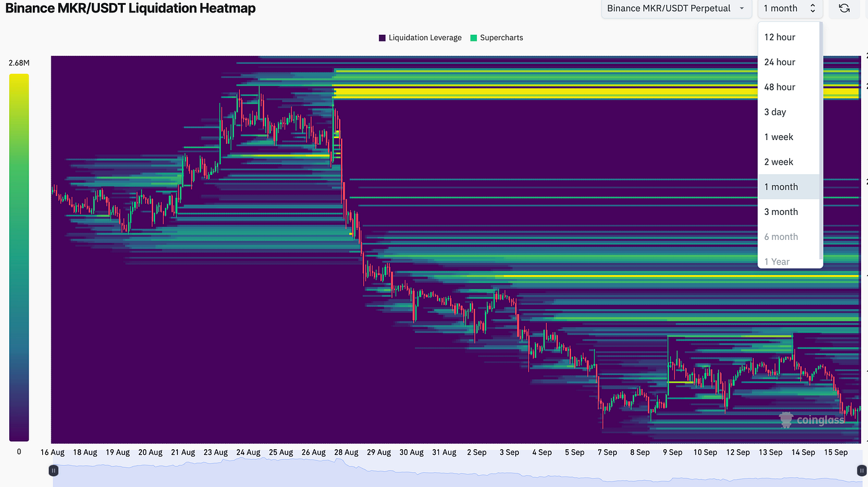868x487 pixels.
Task: Open the 1 month time range selector
Action: [790, 8]
